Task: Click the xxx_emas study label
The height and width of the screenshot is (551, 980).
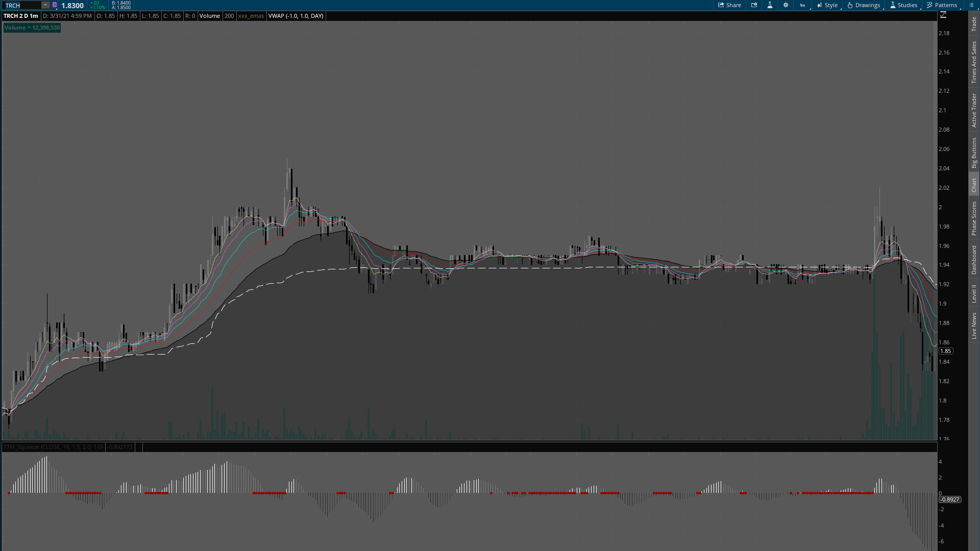Action: tap(251, 16)
